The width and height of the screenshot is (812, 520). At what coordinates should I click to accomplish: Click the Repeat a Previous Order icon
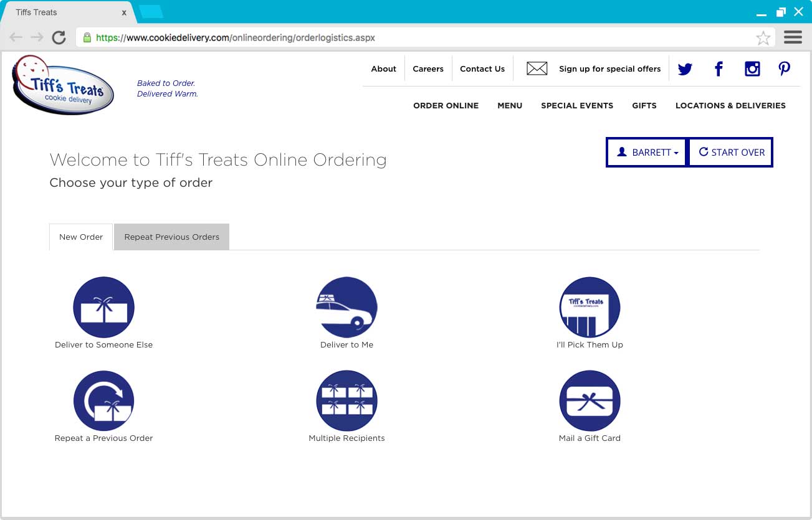(103, 401)
